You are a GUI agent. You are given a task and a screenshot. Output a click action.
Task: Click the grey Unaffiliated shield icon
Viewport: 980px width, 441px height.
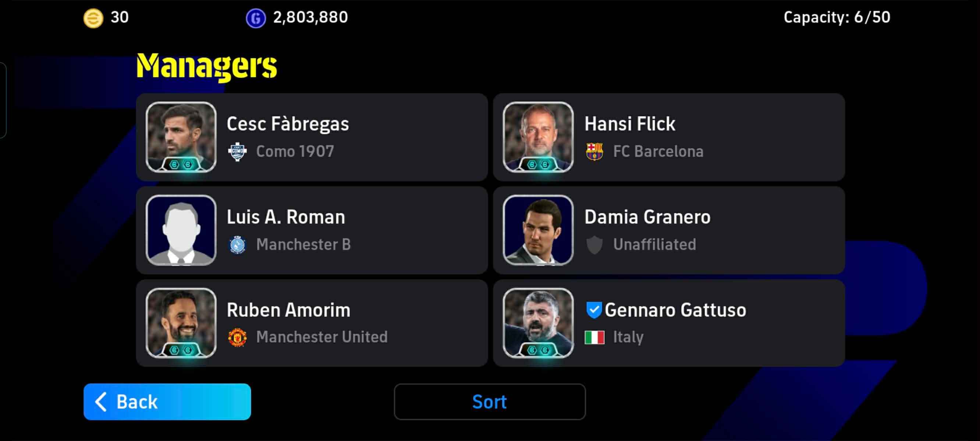[594, 244]
